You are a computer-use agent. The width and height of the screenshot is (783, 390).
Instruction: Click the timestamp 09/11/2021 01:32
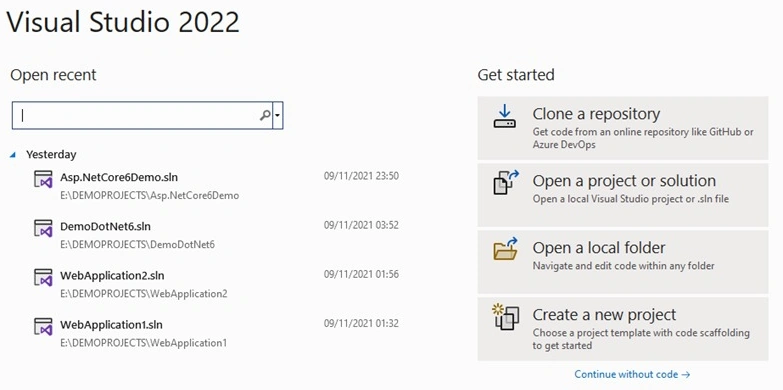361,324
